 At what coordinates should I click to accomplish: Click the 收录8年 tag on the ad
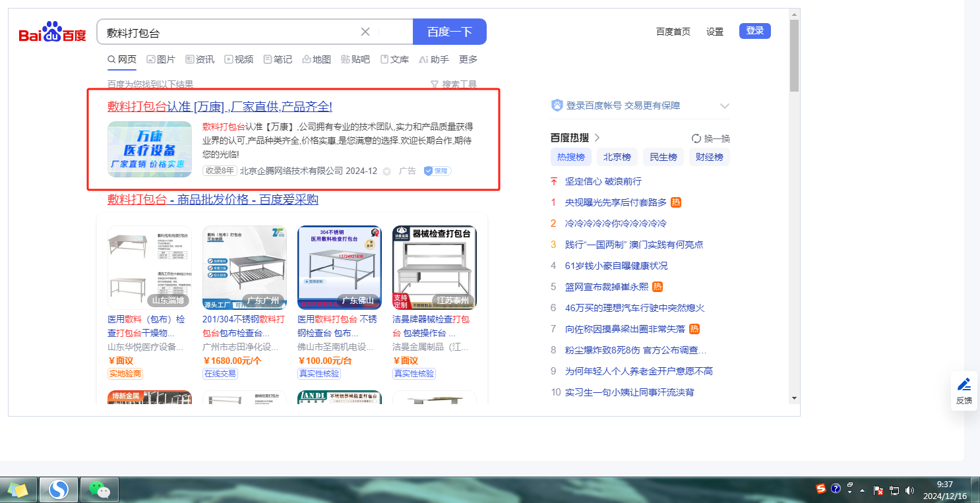point(220,171)
